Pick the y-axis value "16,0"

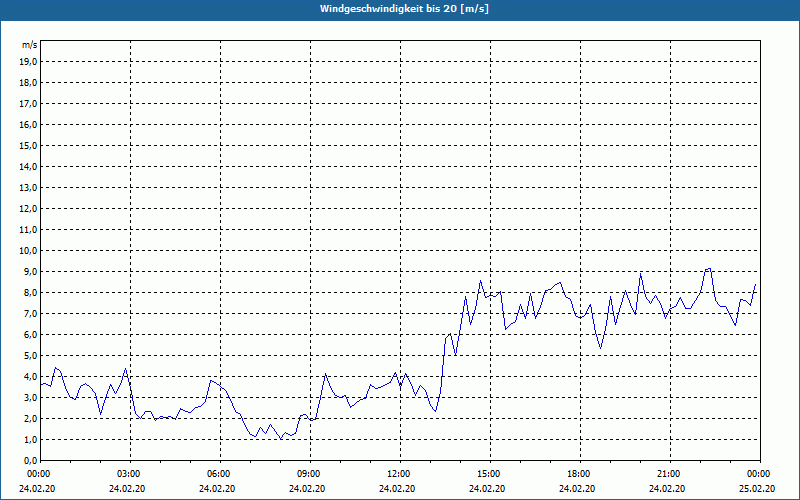coord(28,124)
